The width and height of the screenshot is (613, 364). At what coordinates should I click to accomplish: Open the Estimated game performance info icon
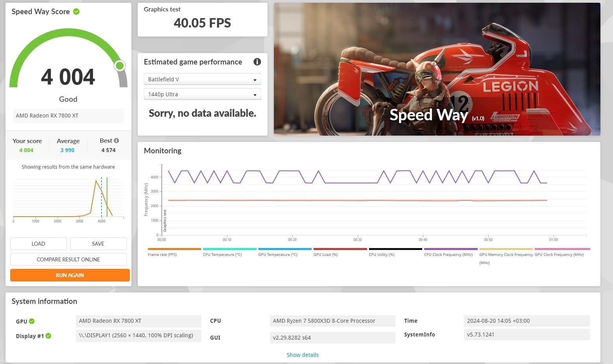257,62
